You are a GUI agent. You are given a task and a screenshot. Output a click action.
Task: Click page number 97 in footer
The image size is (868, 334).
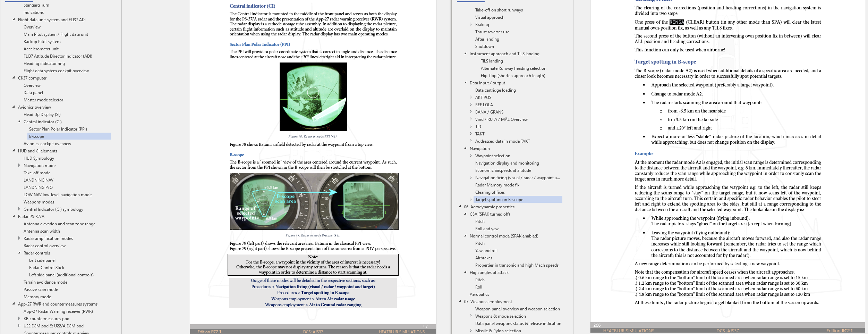[x=425, y=327]
